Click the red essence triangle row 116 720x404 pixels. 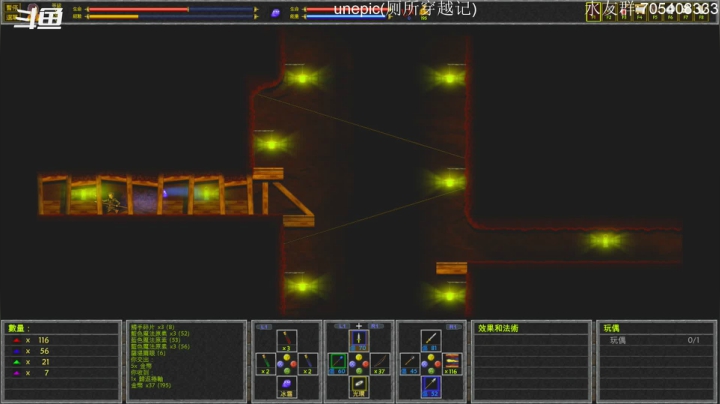62,340
